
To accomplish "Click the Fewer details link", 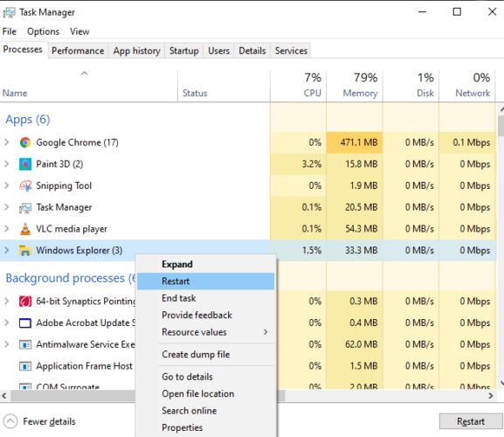I will (49, 421).
